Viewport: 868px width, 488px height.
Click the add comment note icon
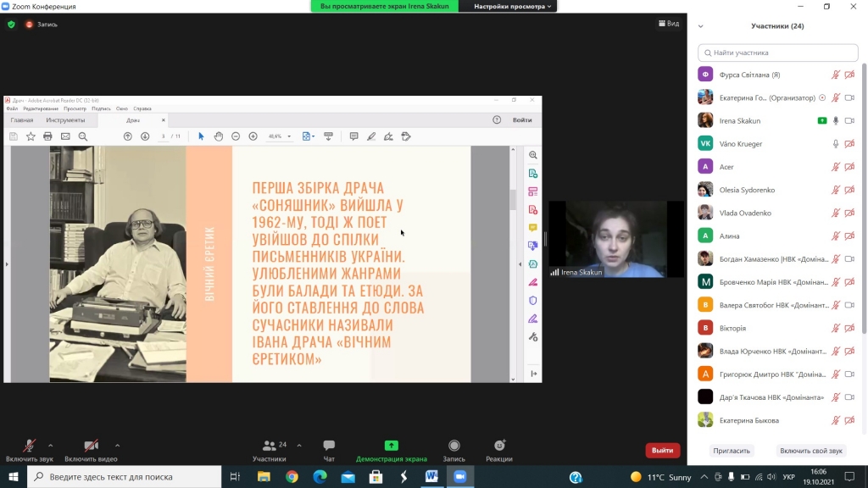[x=353, y=136]
